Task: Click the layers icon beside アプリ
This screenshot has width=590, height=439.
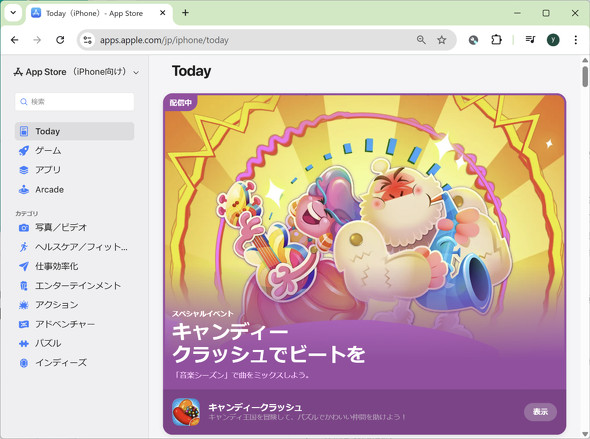Action: click(24, 170)
